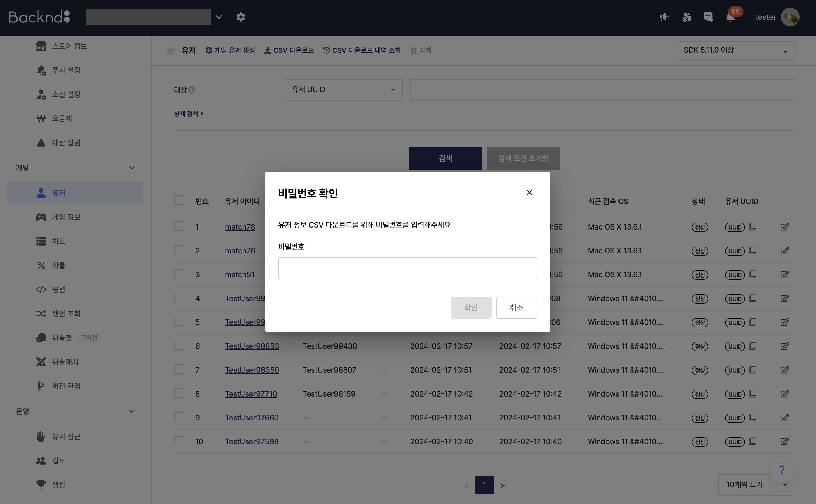Check the row 2 match76 checkbox
Image resolution: width=816 pixels, height=504 pixels.
[x=179, y=250]
